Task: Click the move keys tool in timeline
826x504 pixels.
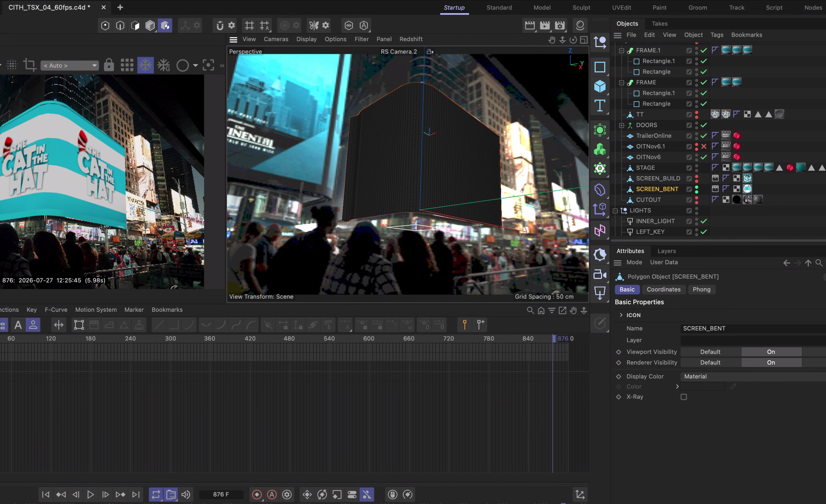Action: 59,324
